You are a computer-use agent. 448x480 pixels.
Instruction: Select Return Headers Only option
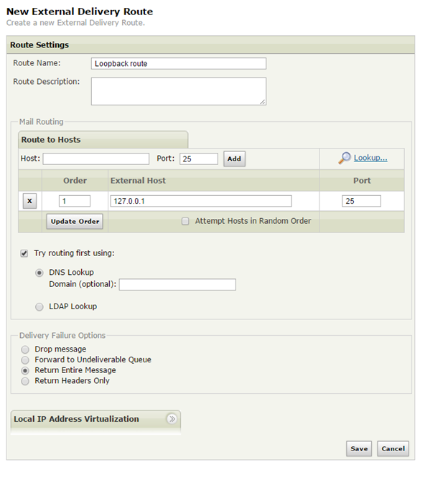(25, 381)
